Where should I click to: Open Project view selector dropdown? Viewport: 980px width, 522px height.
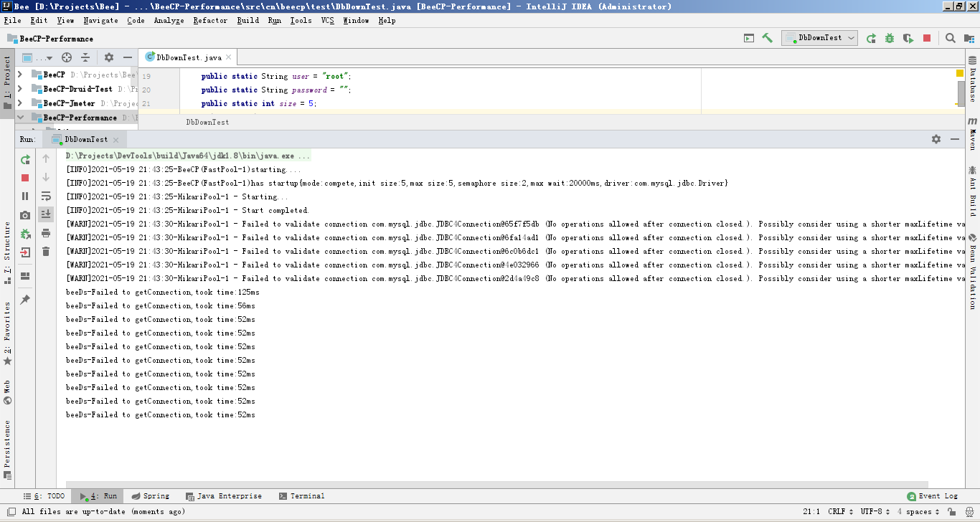pyautogui.click(x=37, y=57)
